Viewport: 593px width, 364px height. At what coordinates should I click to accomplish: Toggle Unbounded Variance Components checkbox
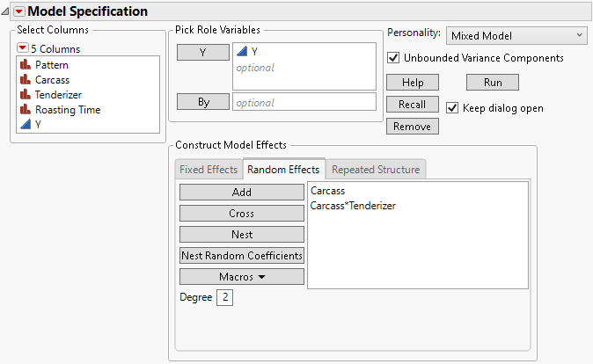tap(393, 58)
